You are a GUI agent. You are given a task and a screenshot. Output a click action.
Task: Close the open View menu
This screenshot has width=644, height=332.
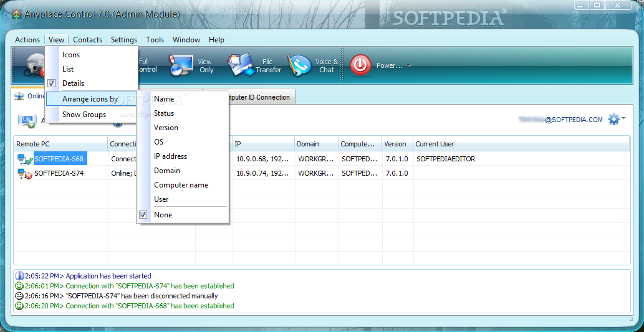click(56, 40)
